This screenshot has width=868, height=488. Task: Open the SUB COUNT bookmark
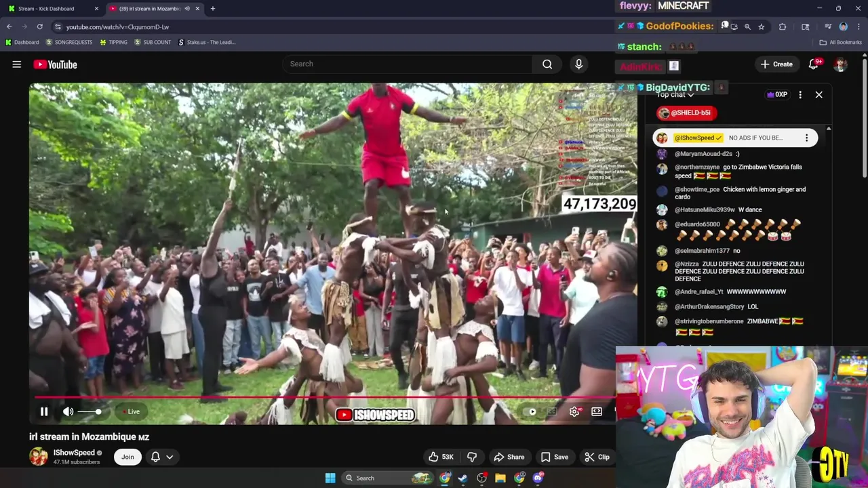tap(153, 42)
